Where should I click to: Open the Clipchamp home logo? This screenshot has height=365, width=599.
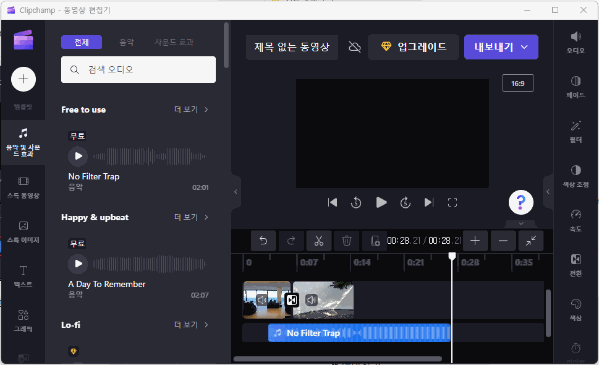23,40
